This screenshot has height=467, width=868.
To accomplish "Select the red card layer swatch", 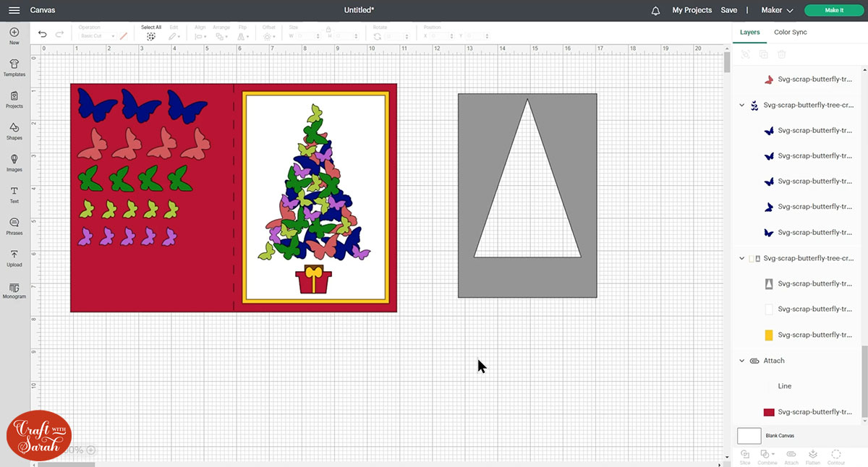I will coord(769,412).
